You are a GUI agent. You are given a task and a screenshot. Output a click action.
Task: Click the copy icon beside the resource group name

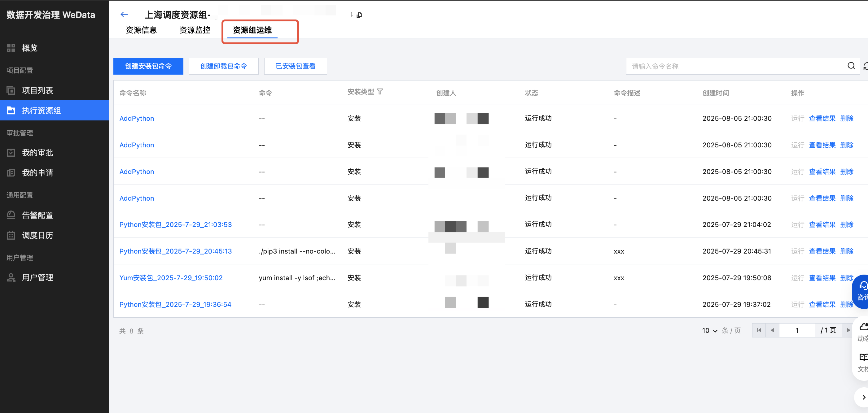click(x=359, y=15)
